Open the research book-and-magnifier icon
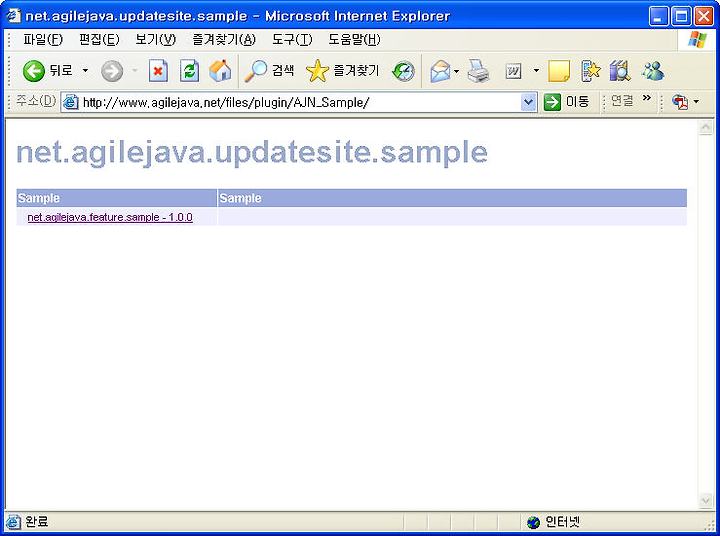Image resolution: width=720 pixels, height=536 pixels. pos(620,71)
